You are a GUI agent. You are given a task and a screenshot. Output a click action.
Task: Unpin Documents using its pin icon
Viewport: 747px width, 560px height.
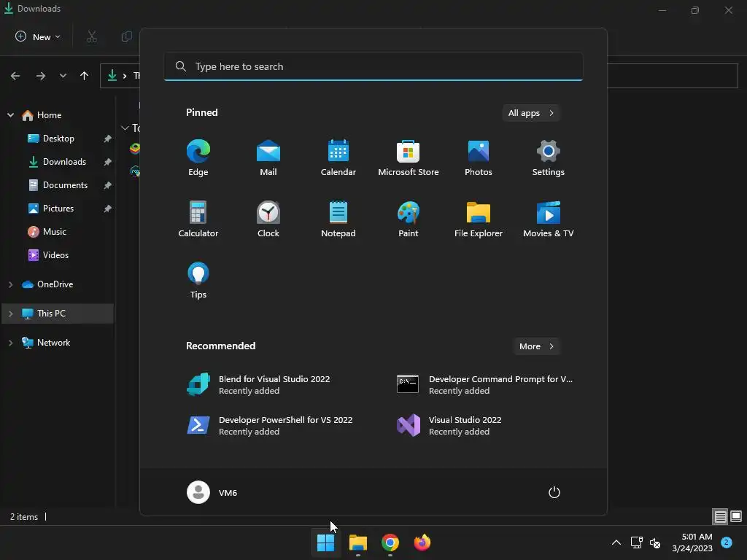pos(108,185)
